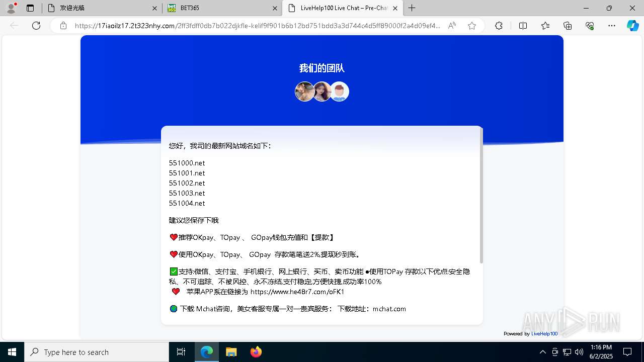
Task: Open File Explorer from the taskbar
Action: 231,352
